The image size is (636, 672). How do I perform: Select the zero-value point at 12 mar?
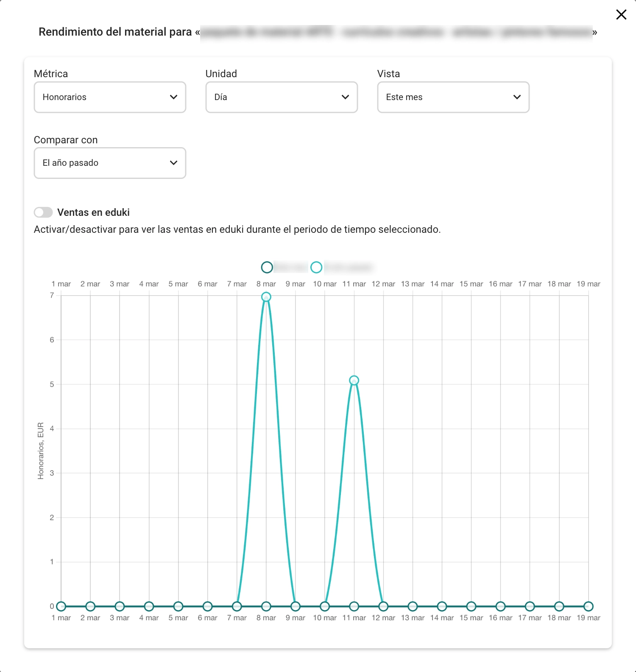pos(383,606)
